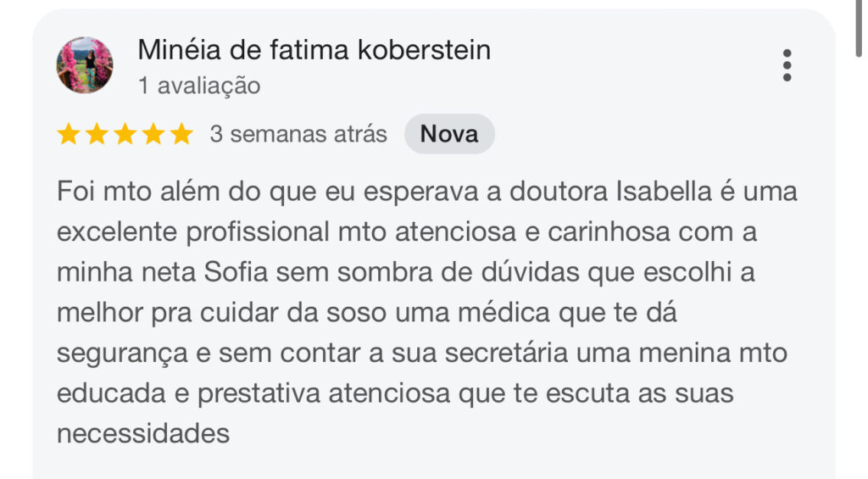Click the opening word "Foi" of the review
The image size is (868, 479).
76,192
